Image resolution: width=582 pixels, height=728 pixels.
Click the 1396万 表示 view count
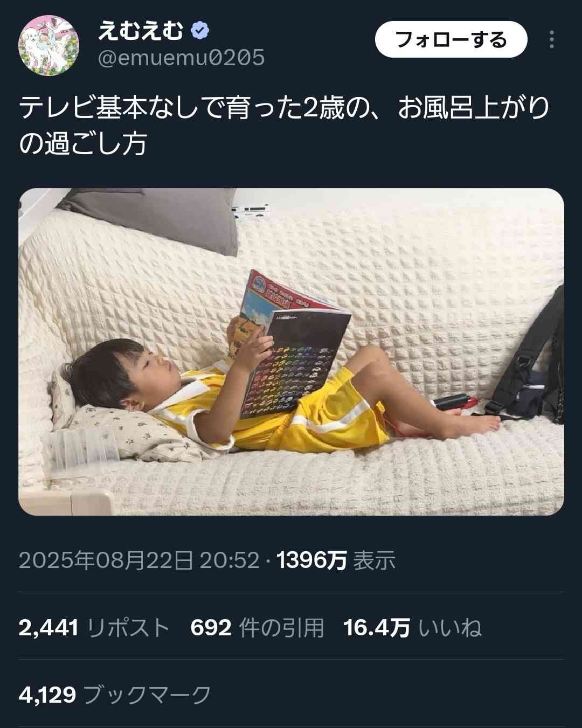(x=336, y=560)
